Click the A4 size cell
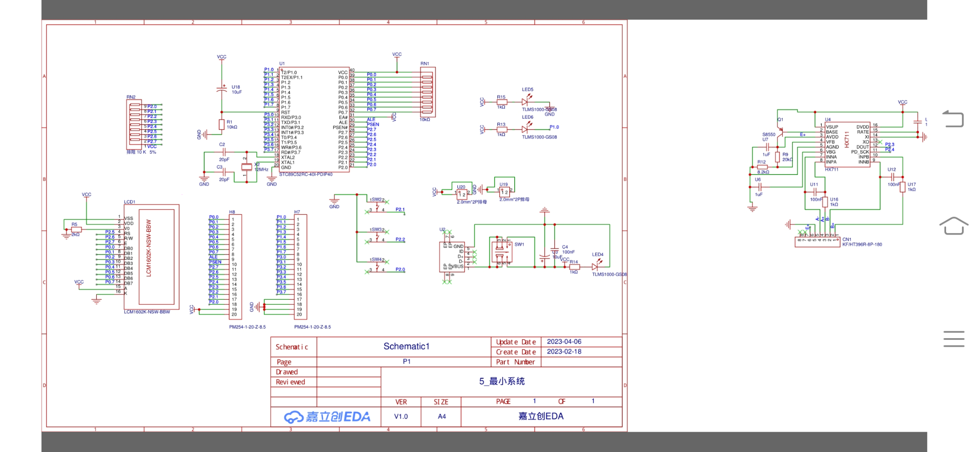The height and width of the screenshot is (452, 980). (x=442, y=416)
